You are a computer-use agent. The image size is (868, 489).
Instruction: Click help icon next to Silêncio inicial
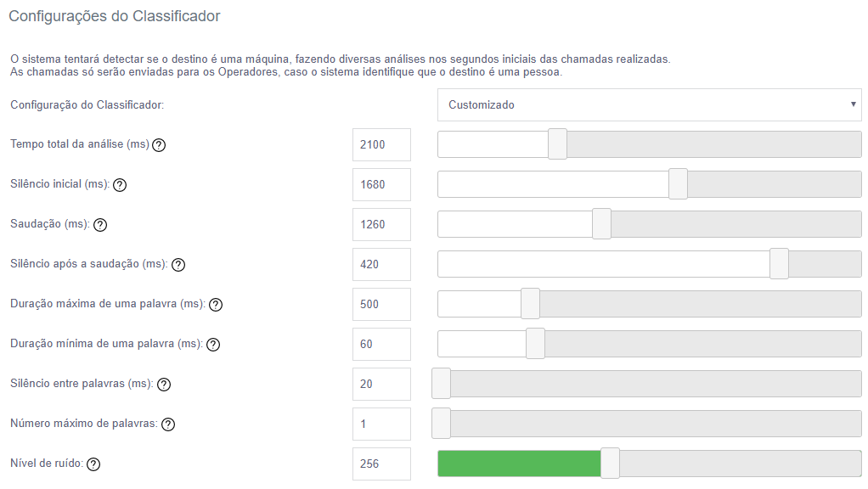120,185
